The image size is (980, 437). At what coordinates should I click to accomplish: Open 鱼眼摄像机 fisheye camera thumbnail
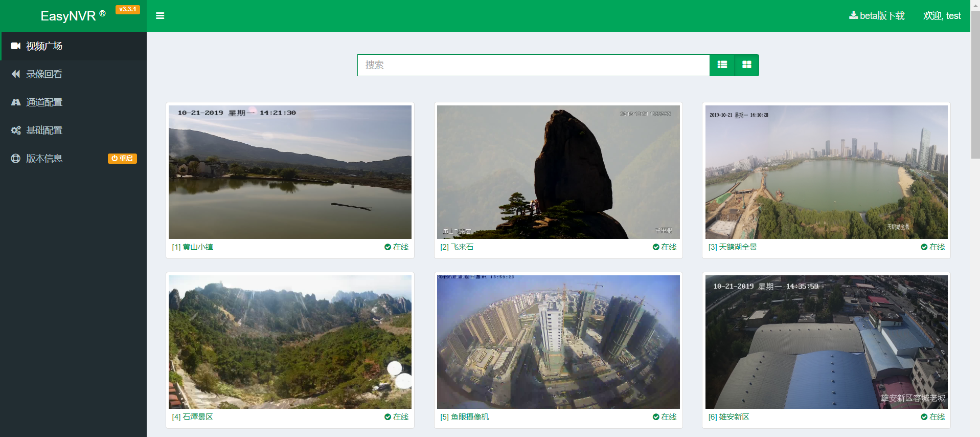pos(558,342)
